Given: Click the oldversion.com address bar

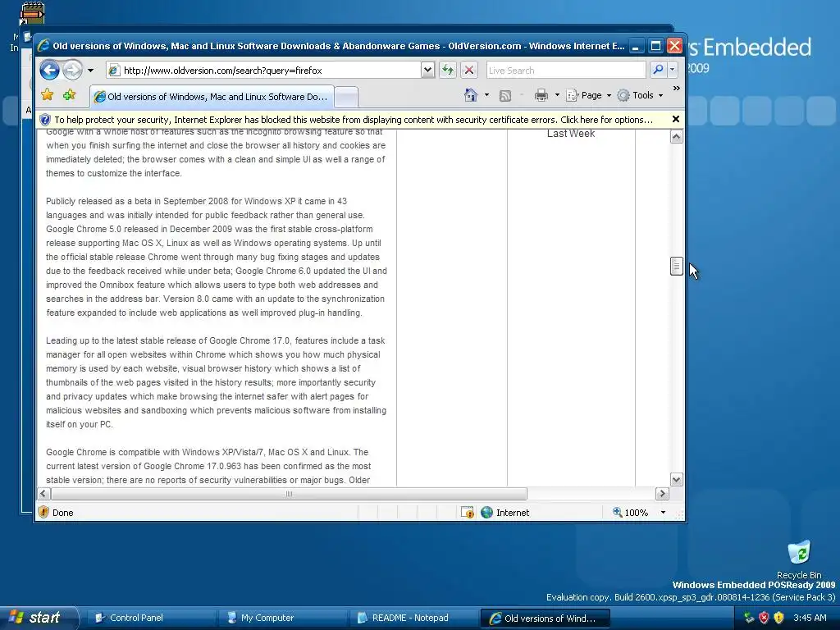Looking at the screenshot, I should coord(263,71).
